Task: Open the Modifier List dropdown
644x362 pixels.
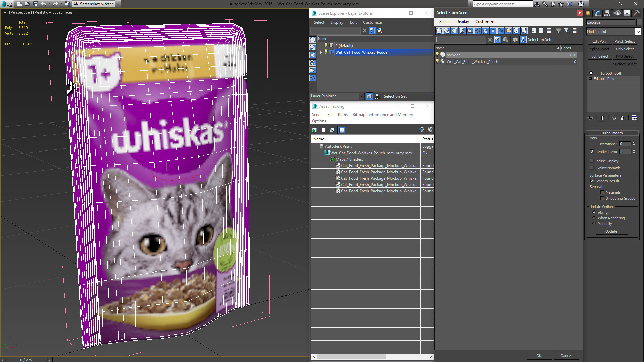Action: [x=638, y=32]
